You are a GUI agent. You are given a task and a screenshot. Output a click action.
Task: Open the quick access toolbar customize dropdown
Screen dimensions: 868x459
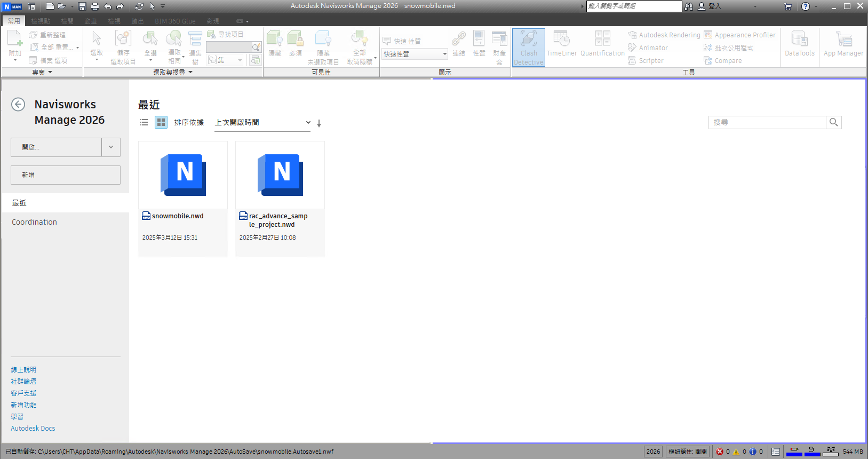tap(163, 6)
